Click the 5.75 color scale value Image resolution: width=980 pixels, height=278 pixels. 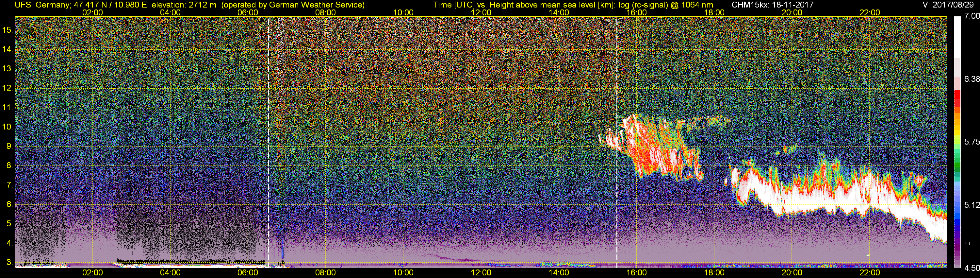tap(972, 142)
